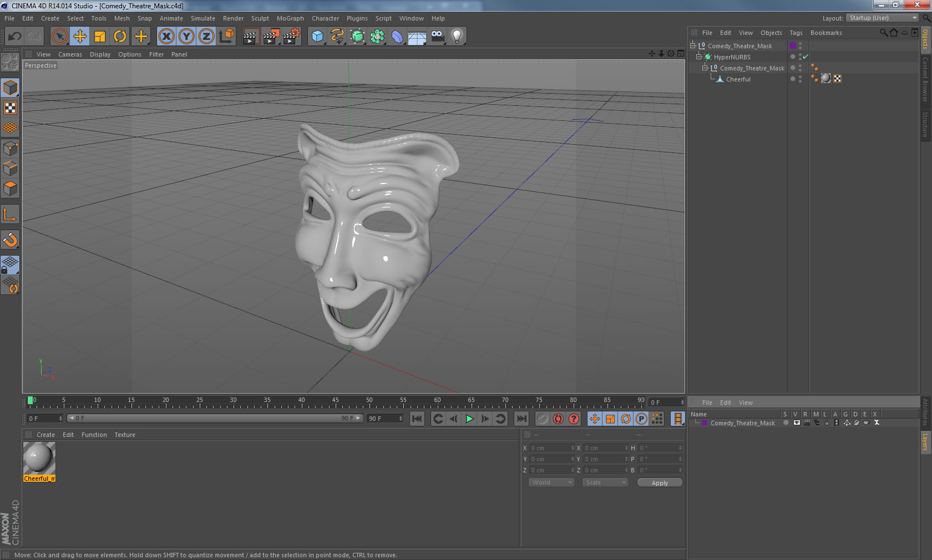Open Render Settings icon
Viewport: 932px width, 560px height.
[292, 37]
